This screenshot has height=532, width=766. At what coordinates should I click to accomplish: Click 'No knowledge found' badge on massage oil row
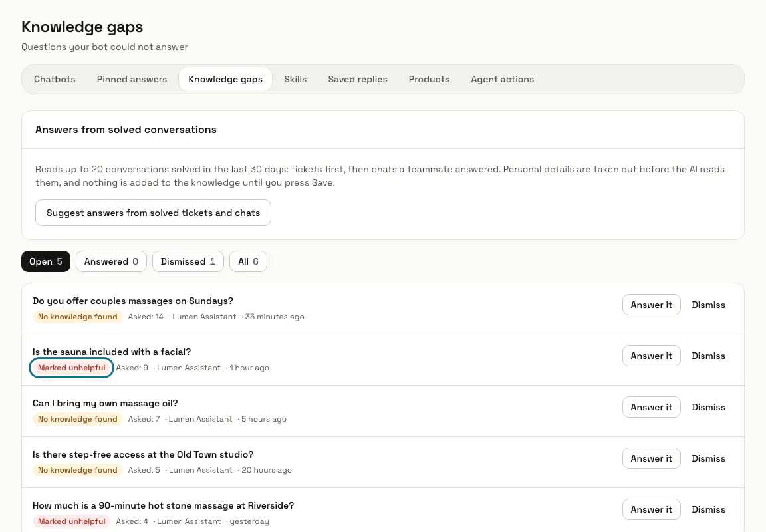click(x=78, y=419)
